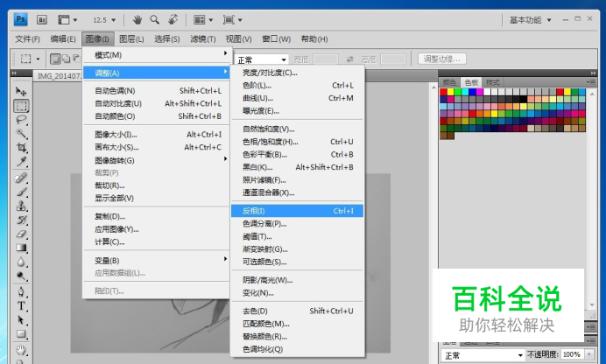
Task: Select the Eraser tool
Action: coord(21,234)
